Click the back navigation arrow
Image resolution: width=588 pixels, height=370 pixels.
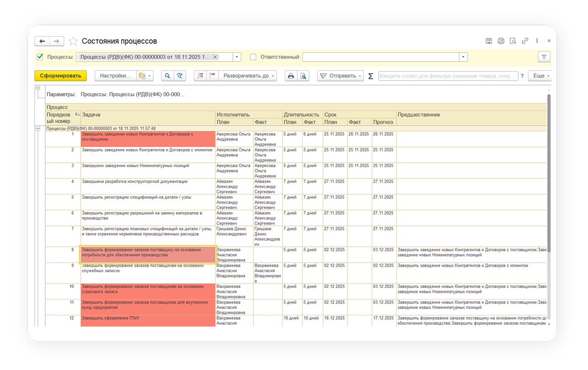click(42, 41)
